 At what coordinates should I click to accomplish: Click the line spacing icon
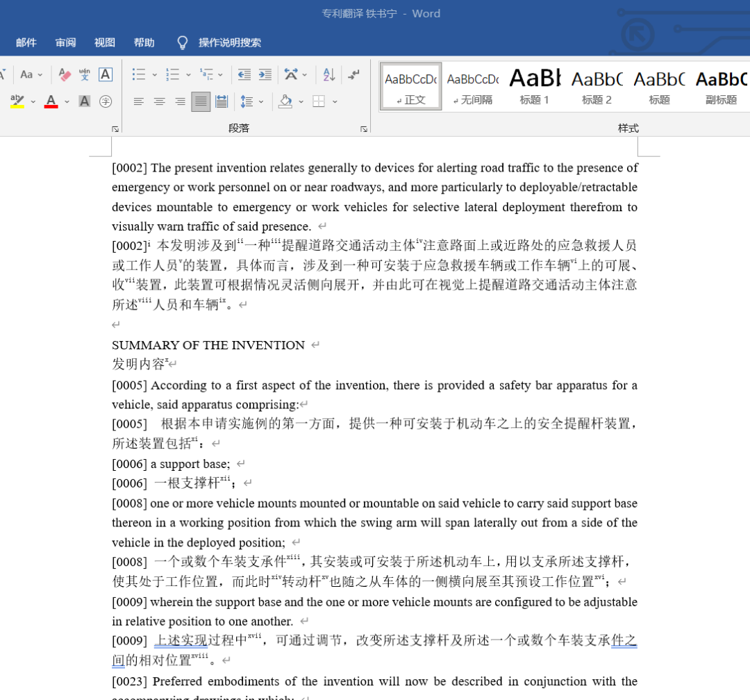coord(247,101)
